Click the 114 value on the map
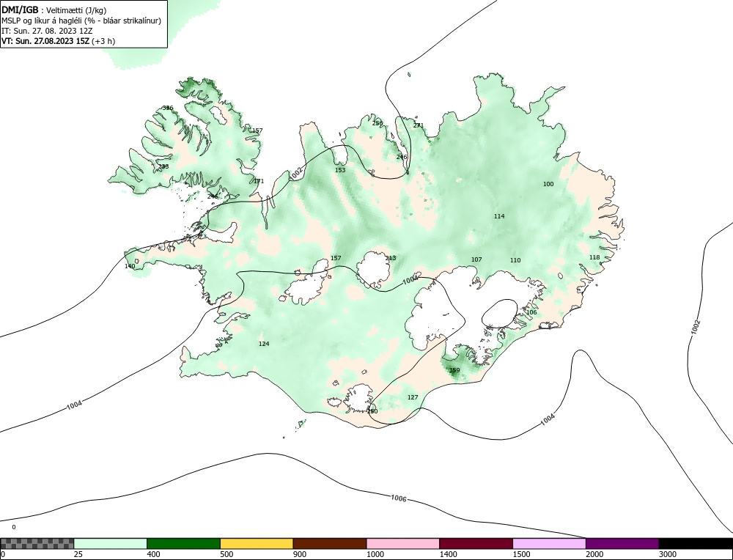 point(499,216)
